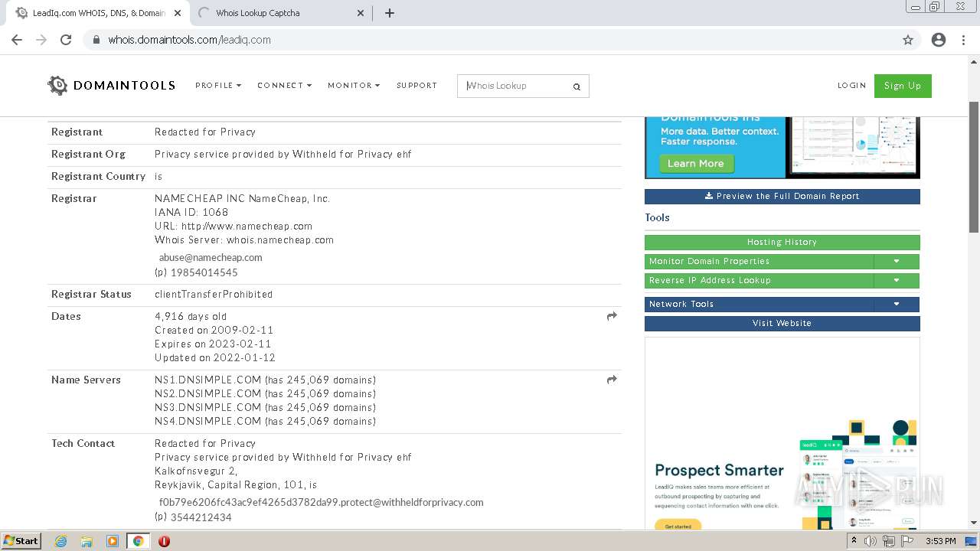Show hidden tray icons arrow
This screenshot has height=551, width=980.
(854, 541)
